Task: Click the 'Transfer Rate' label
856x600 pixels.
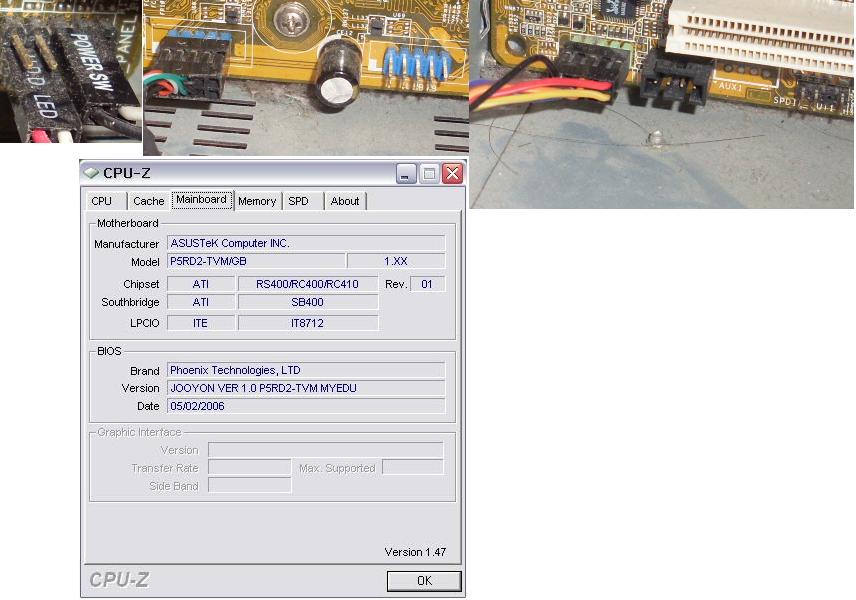Action: coord(164,468)
